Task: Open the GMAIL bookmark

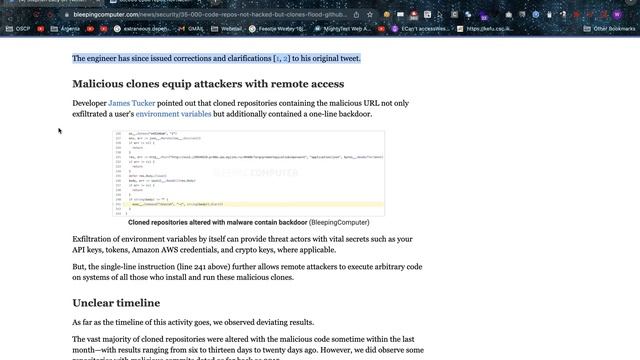Action: click(x=191, y=29)
